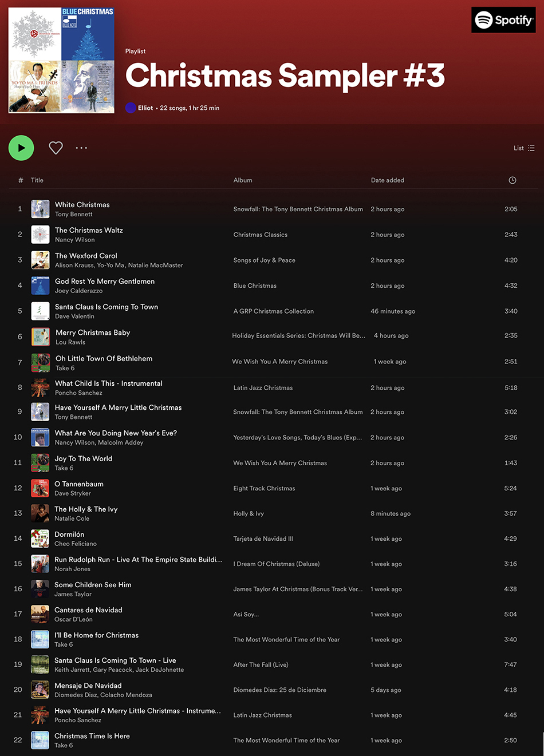This screenshot has height=756, width=544.
Task: Click I'll Be Home for Christmas artwork
Action: tap(40, 639)
